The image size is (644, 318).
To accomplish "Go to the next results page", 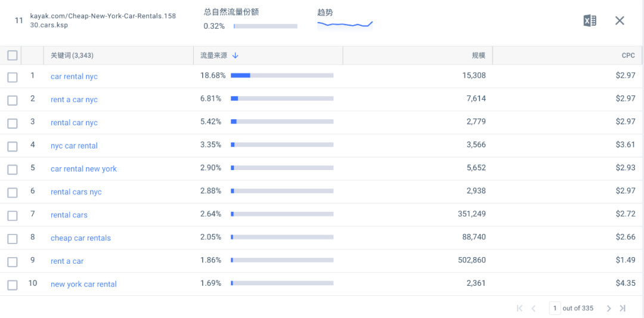I will 609,308.
